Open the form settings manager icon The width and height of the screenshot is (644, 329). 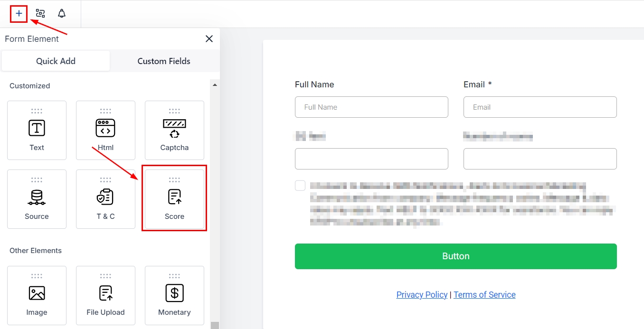click(40, 13)
